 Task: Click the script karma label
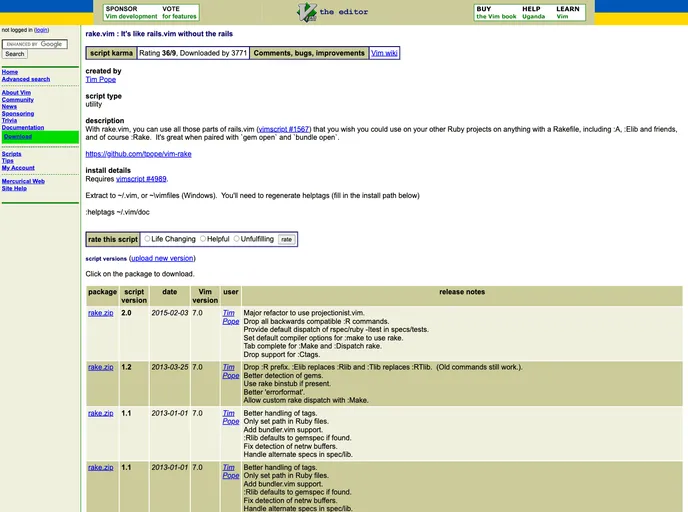111,53
